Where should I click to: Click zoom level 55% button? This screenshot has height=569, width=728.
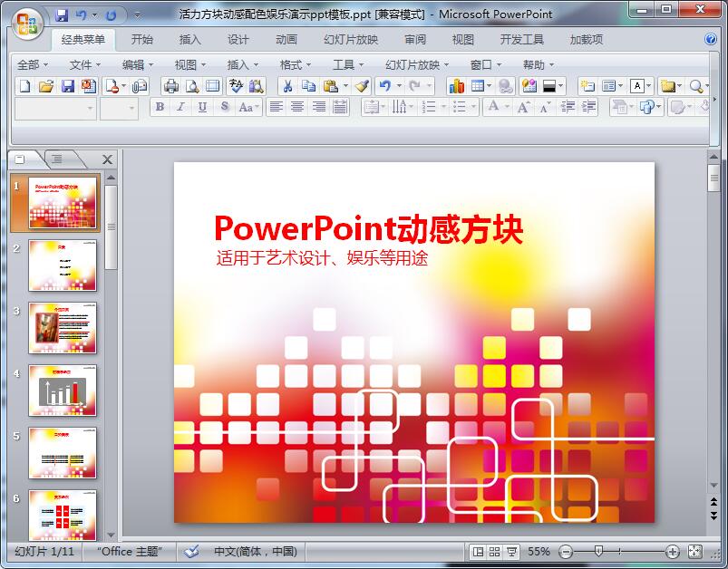(539, 552)
